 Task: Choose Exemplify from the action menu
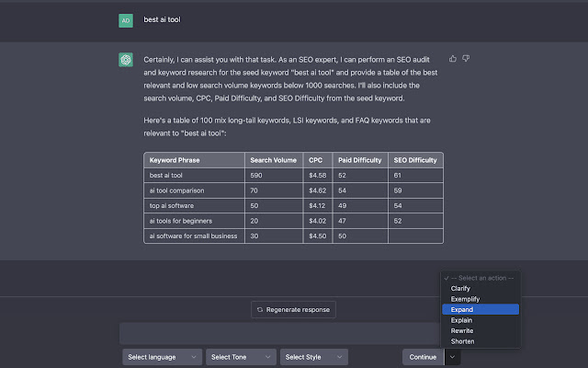click(465, 299)
